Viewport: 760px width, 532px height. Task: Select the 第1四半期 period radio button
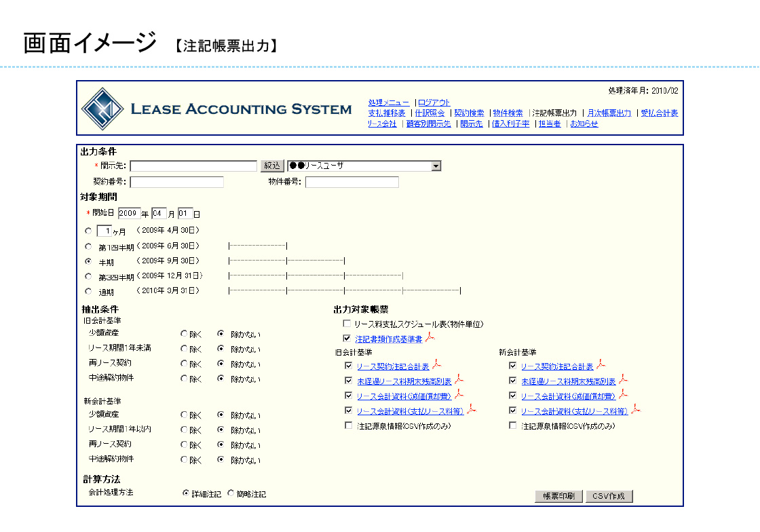coord(88,246)
